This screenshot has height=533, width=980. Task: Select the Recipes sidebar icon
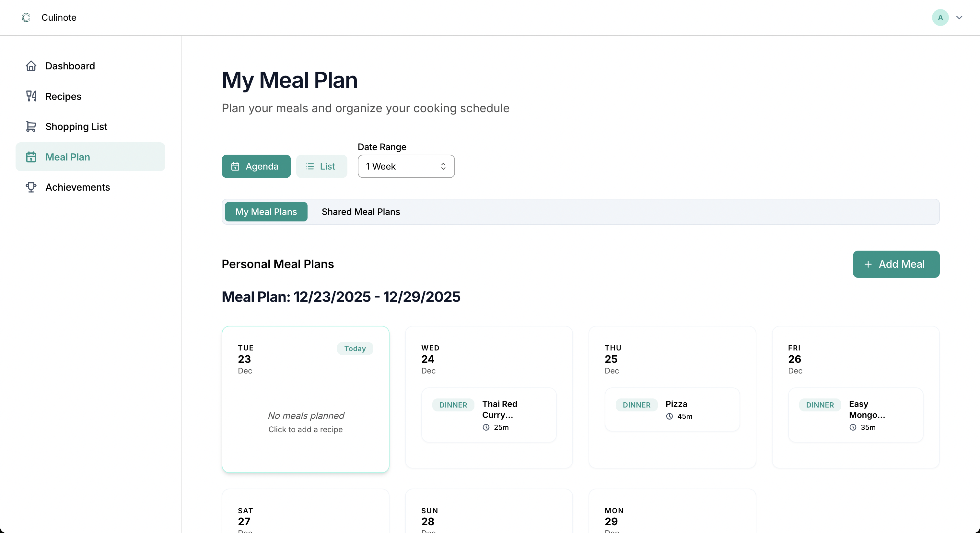tap(31, 96)
